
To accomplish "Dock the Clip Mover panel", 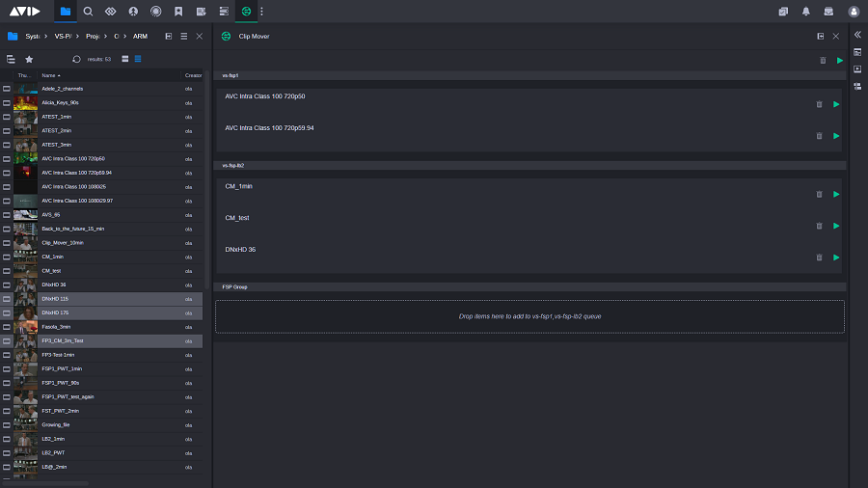I will coord(821,36).
